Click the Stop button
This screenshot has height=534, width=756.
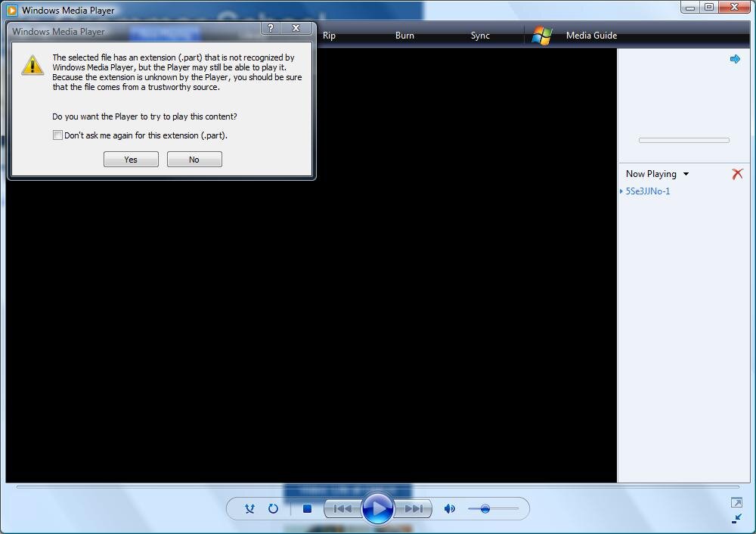[307, 508]
